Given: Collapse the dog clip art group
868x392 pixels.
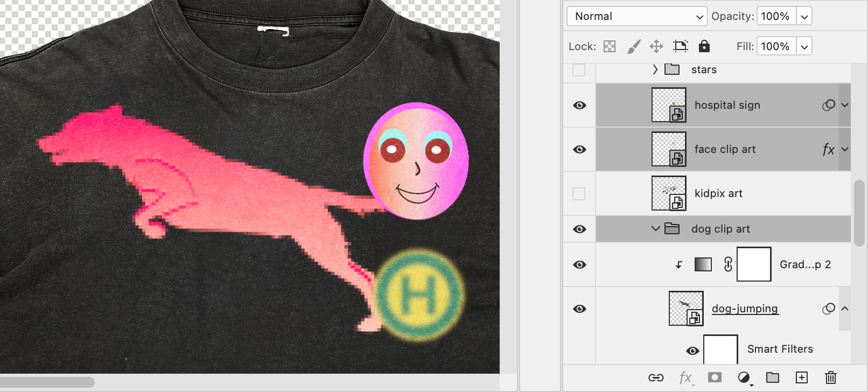Looking at the screenshot, I should pyautogui.click(x=655, y=228).
